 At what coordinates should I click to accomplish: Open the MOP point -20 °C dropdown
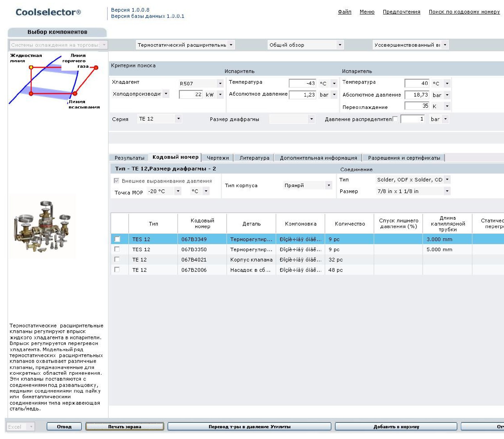click(x=178, y=191)
